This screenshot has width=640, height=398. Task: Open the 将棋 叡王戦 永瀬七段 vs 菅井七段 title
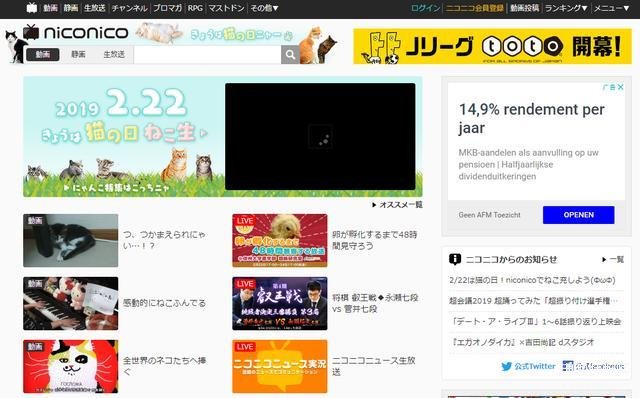coord(375,303)
